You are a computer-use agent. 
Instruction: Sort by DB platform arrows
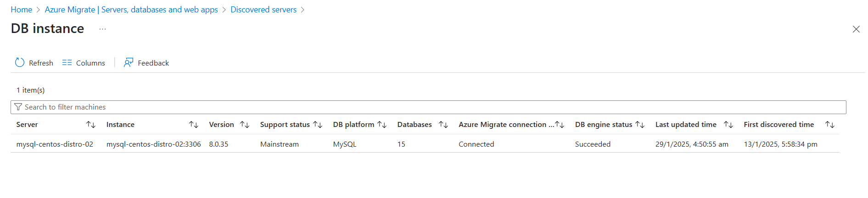pyautogui.click(x=382, y=125)
